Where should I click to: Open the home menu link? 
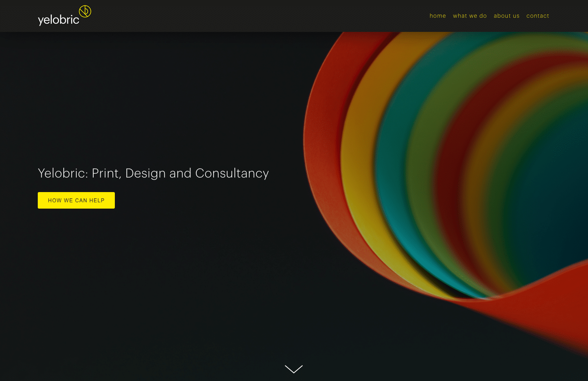(438, 16)
